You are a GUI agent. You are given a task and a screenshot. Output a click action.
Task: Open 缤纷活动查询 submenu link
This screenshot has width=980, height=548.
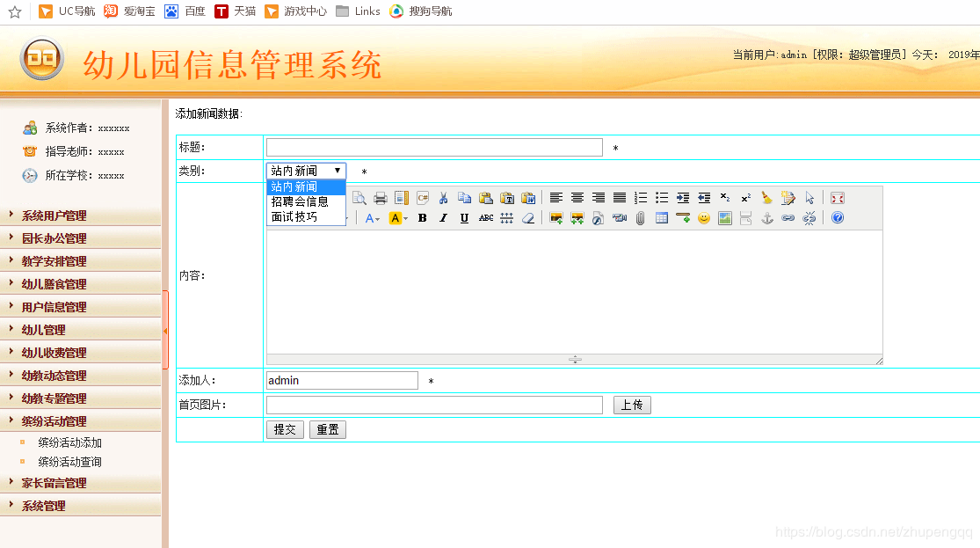tap(70, 462)
